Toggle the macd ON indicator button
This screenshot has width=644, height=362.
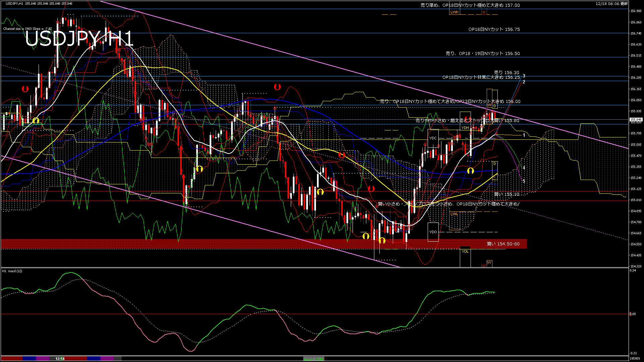[x=314, y=359]
